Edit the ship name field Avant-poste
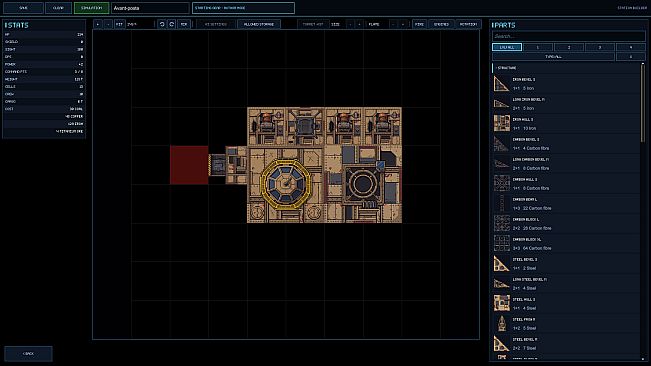The height and width of the screenshot is (366, 651). click(x=150, y=8)
